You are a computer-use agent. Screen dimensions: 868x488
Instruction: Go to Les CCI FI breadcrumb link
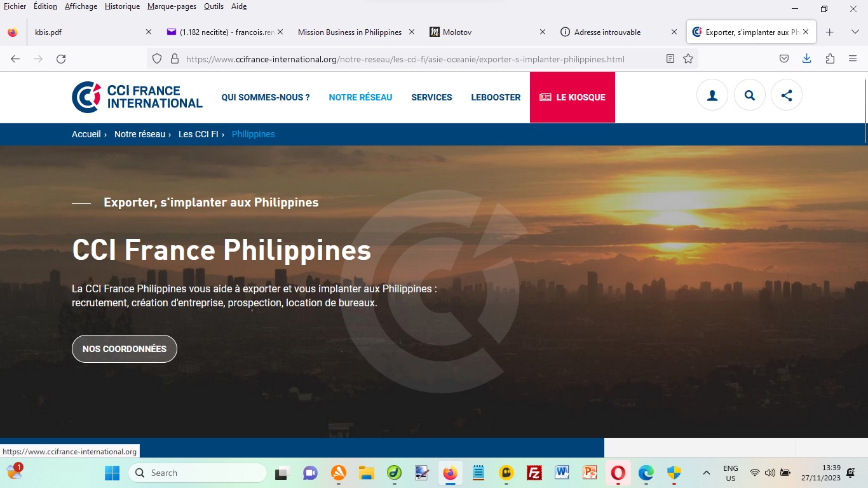(198, 134)
